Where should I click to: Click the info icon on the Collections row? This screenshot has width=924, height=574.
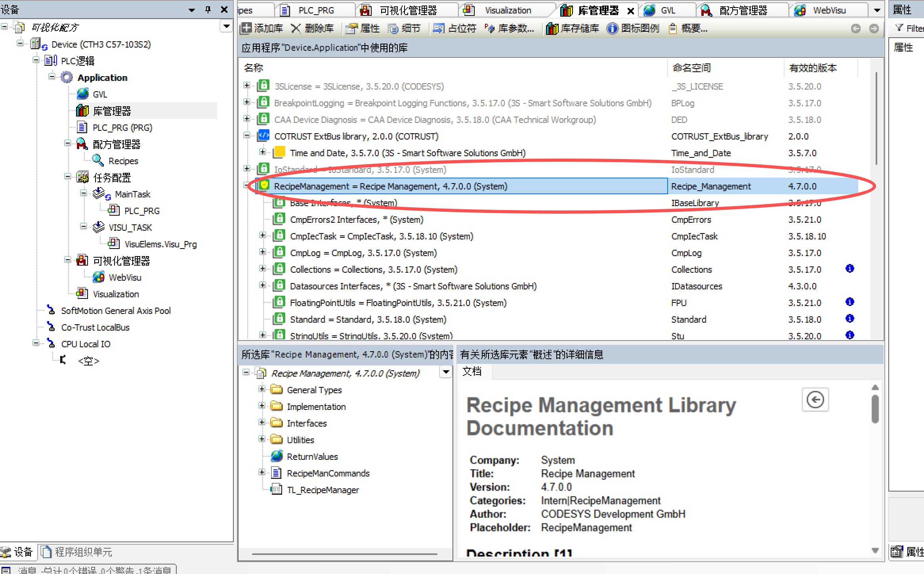point(850,269)
